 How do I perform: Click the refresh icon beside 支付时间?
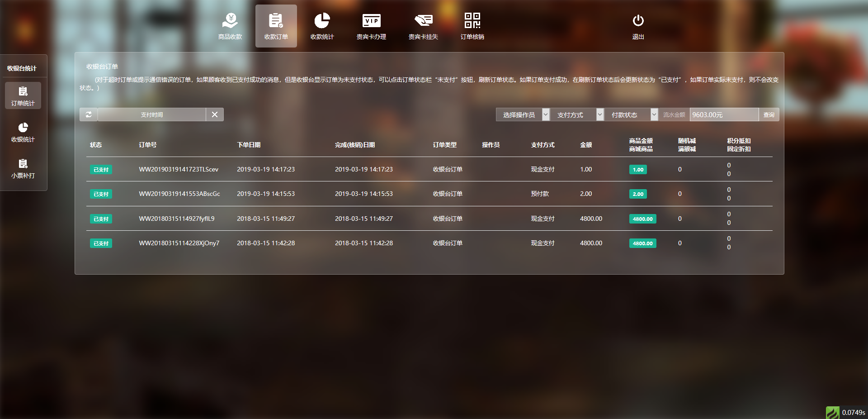pyautogui.click(x=89, y=114)
